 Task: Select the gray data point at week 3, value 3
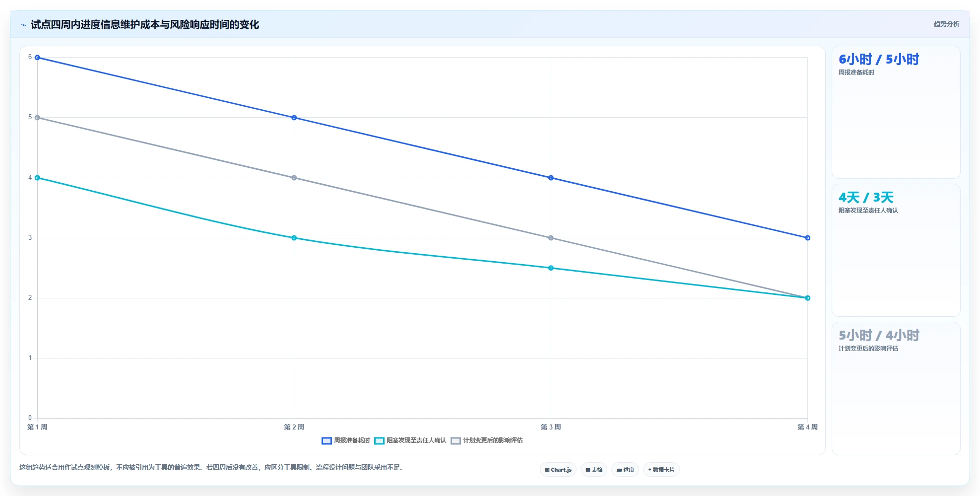click(551, 238)
